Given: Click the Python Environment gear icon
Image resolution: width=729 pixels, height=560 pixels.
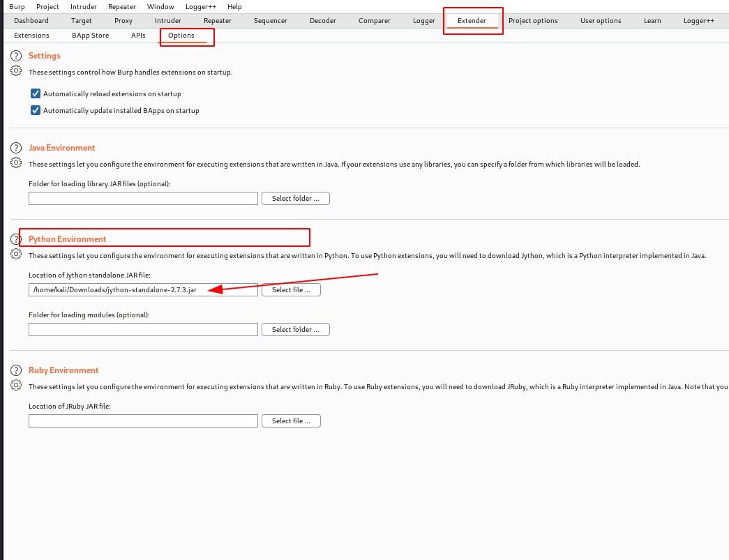Looking at the screenshot, I should (x=16, y=255).
